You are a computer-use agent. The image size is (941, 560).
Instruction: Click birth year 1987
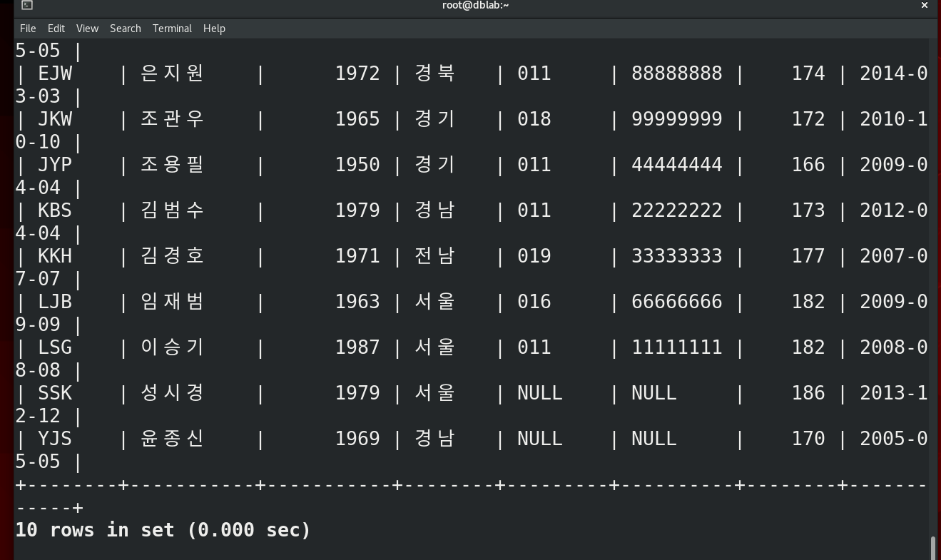(x=357, y=347)
